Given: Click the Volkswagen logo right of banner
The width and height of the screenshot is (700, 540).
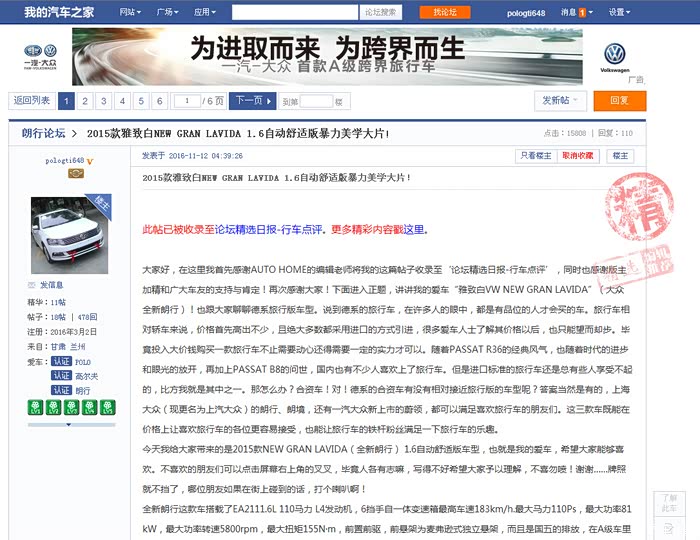Looking at the screenshot, I should [615, 57].
